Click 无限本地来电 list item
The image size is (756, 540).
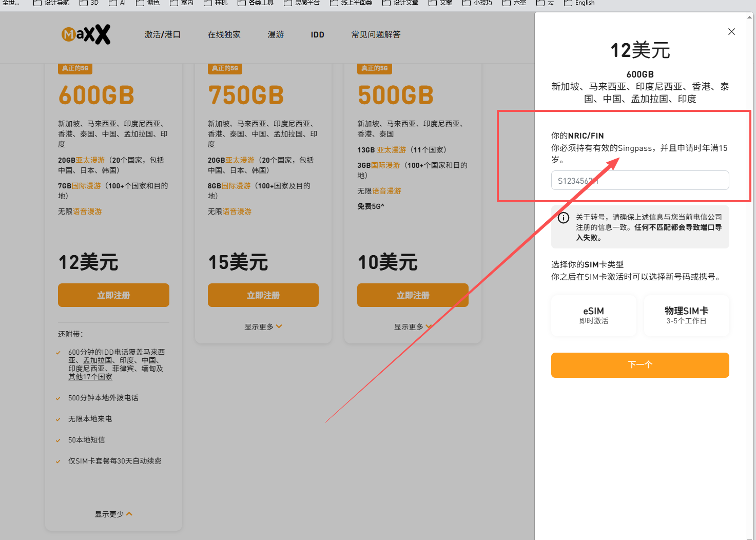[90, 419]
